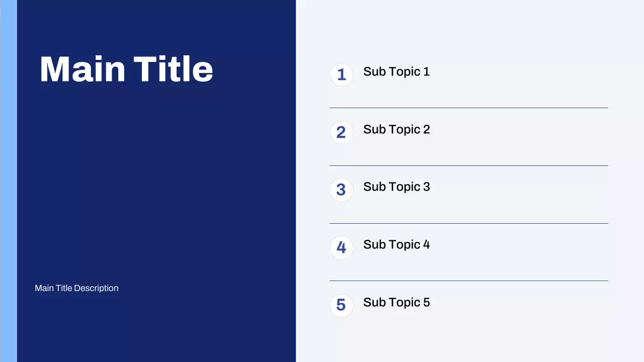Click the number 3 circle badge
The height and width of the screenshot is (362, 644).
coord(342,190)
